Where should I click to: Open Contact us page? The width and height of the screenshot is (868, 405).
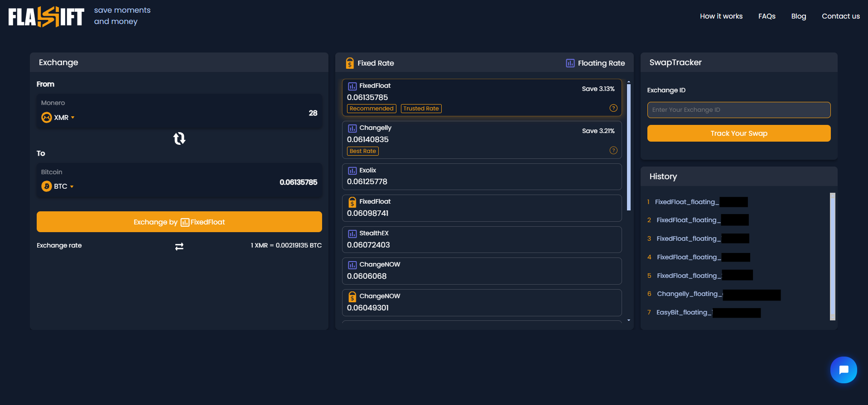point(841,16)
